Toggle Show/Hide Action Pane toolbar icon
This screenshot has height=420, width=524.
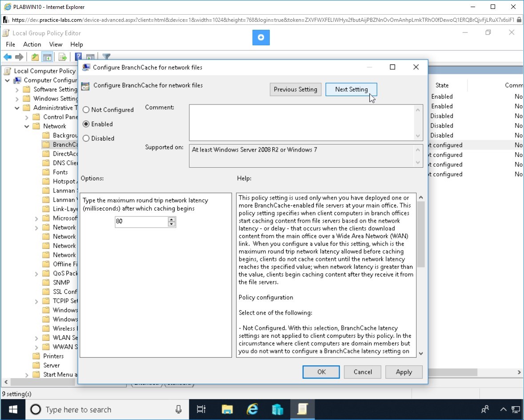pyautogui.click(x=90, y=56)
